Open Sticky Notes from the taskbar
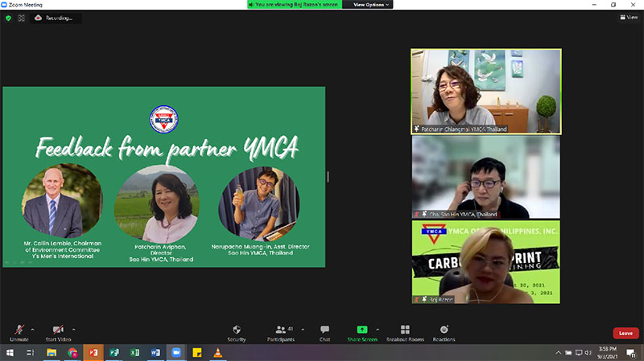Viewport: 644px width, 361px height. [197, 352]
